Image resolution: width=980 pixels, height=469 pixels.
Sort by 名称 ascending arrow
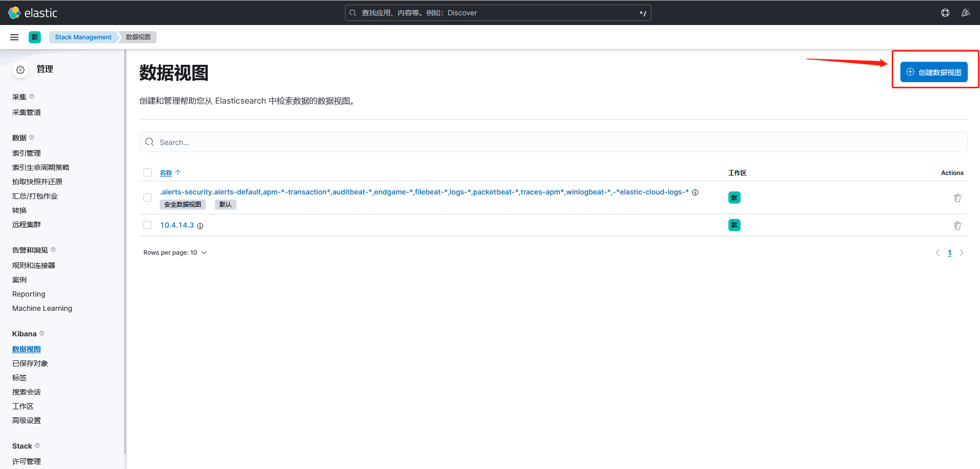[178, 173]
